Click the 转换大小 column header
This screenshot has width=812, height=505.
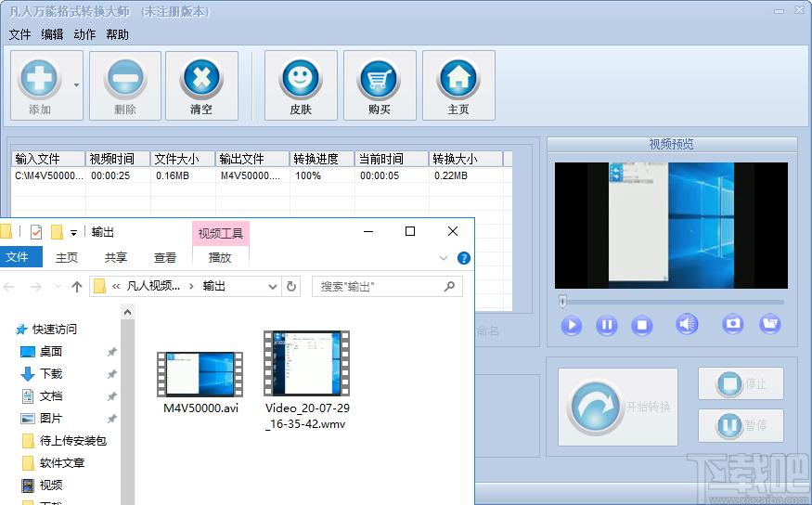(x=466, y=159)
